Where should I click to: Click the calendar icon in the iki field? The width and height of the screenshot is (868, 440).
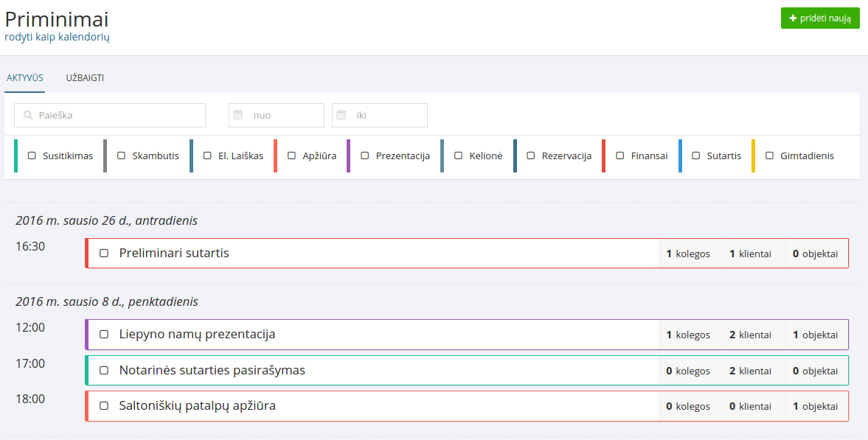pyautogui.click(x=341, y=116)
